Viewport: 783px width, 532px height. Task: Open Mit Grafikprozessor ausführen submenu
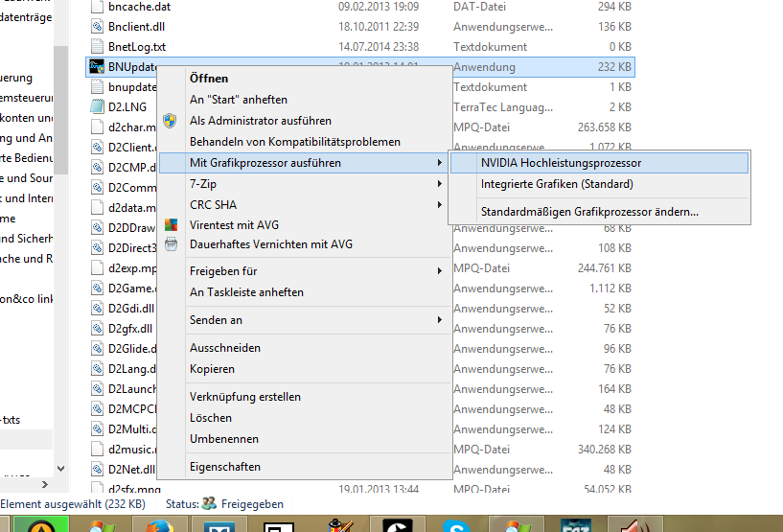click(x=304, y=163)
